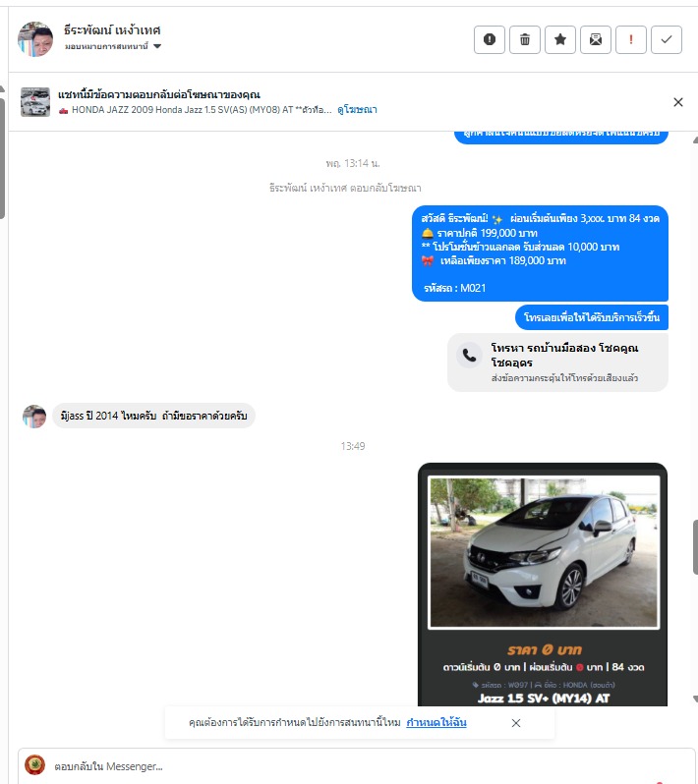Open customer profile picture in header

click(x=35, y=39)
